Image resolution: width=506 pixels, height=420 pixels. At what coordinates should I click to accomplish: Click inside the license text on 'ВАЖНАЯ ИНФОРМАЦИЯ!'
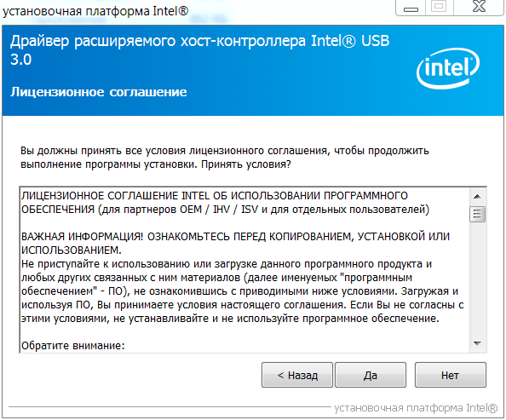tap(83, 237)
